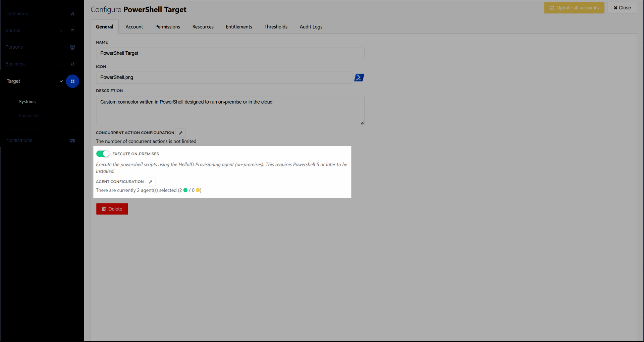Switch to the General tab
This screenshot has height=342, width=644.
[105, 27]
